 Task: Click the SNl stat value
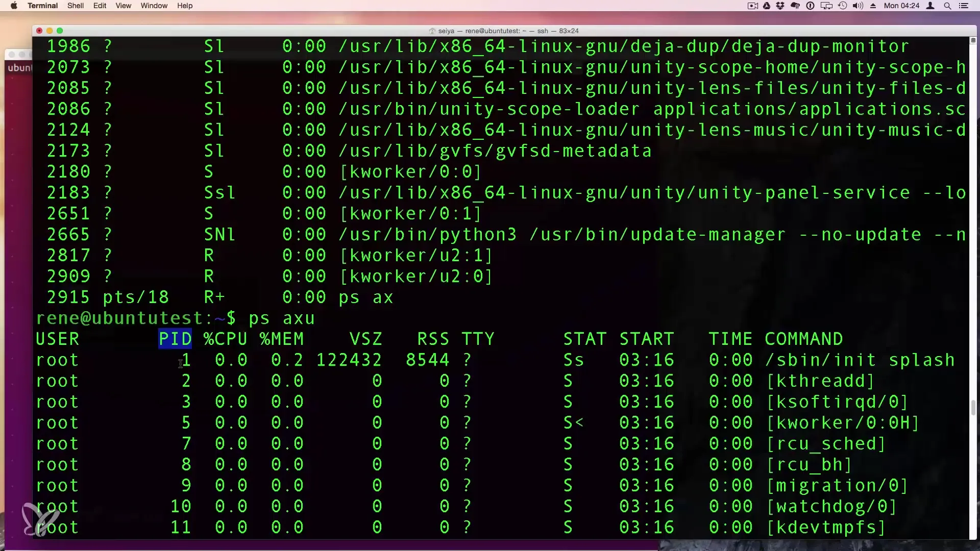pos(219,234)
